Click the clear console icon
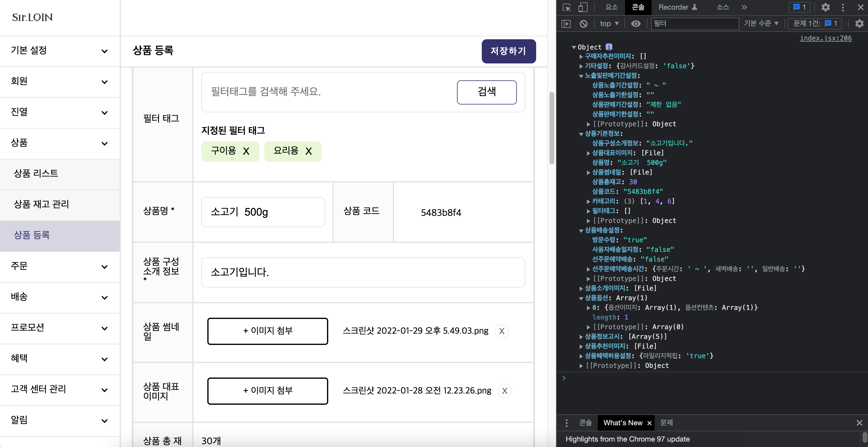Viewport: 868px width, 447px height. click(583, 24)
